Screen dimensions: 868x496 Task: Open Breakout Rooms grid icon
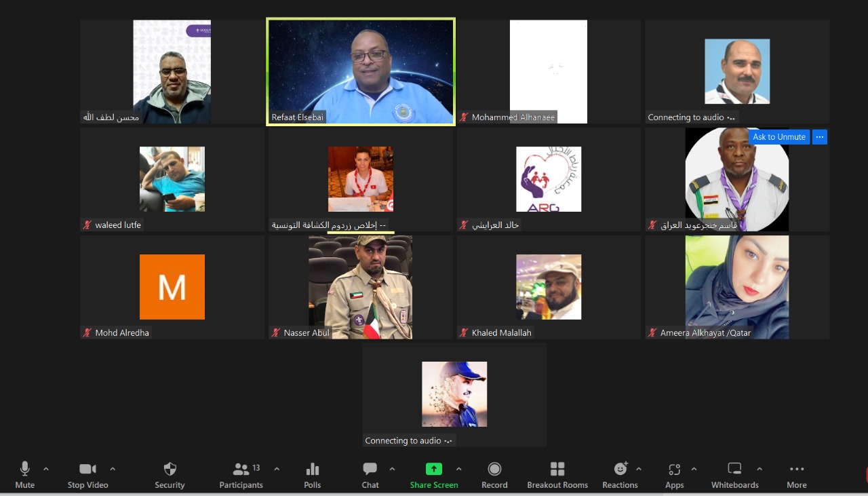pyautogui.click(x=557, y=470)
